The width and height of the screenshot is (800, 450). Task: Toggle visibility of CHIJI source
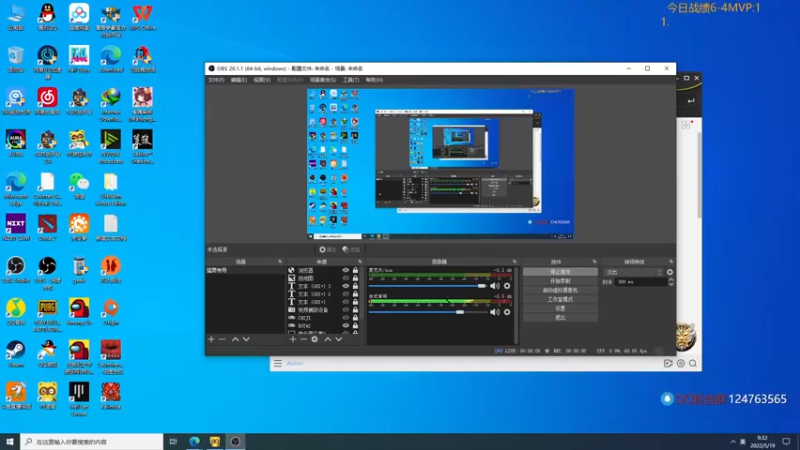coord(346,317)
